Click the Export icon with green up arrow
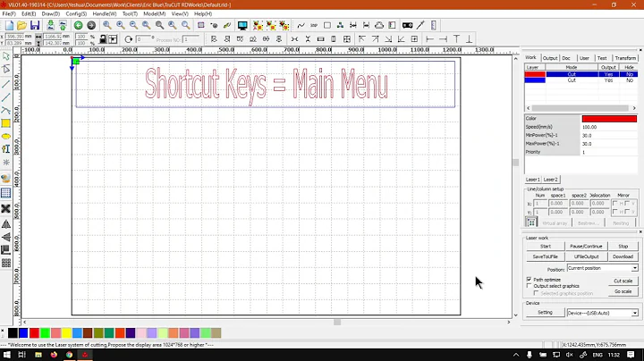 [x=63, y=25]
